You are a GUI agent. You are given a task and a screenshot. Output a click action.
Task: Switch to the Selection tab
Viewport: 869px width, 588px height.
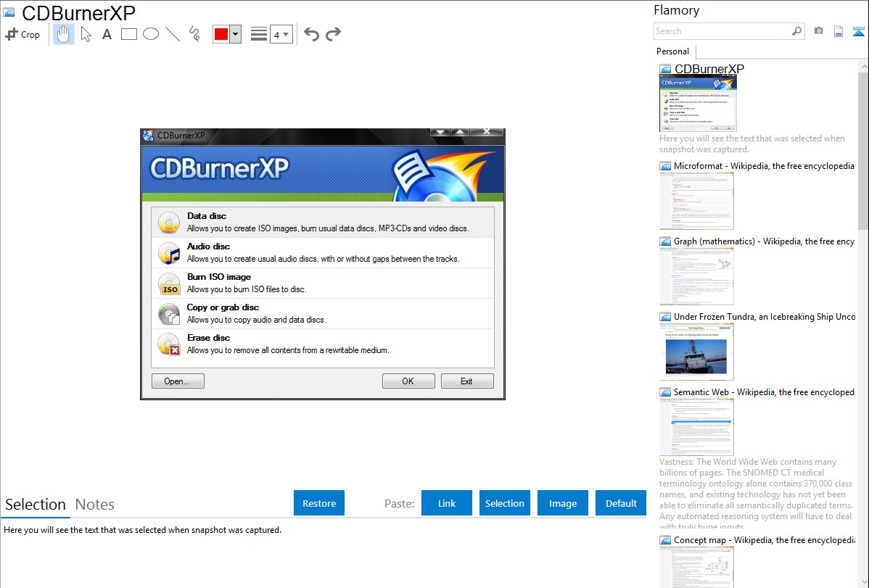pos(36,505)
